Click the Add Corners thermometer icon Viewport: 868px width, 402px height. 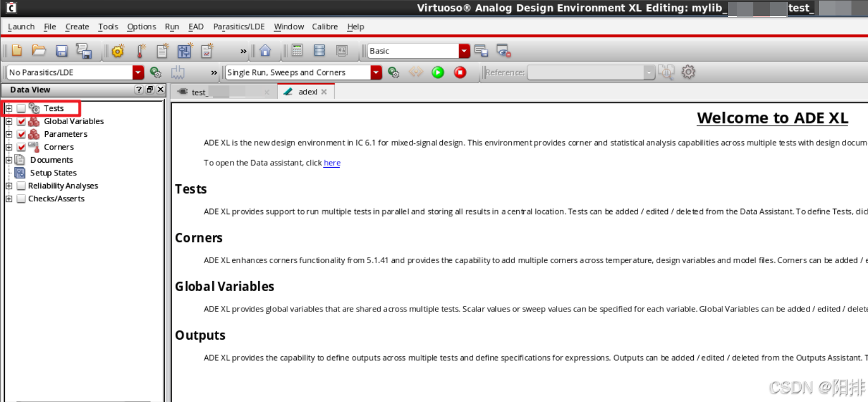(141, 51)
